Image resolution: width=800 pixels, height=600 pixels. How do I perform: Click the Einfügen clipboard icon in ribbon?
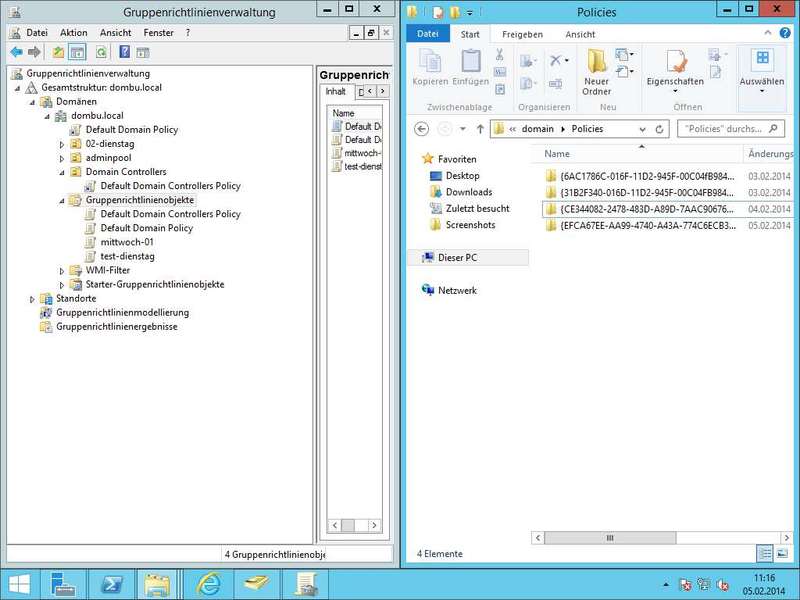470,61
